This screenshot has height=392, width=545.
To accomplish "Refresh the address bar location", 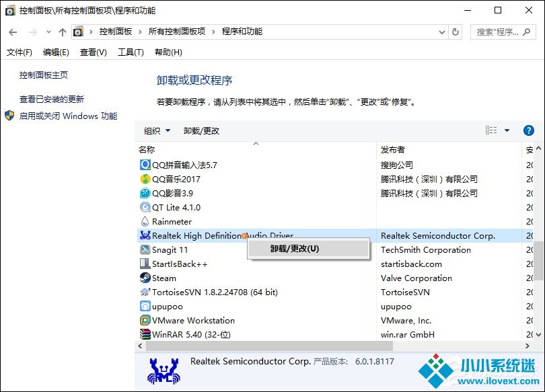I will tap(456, 32).
